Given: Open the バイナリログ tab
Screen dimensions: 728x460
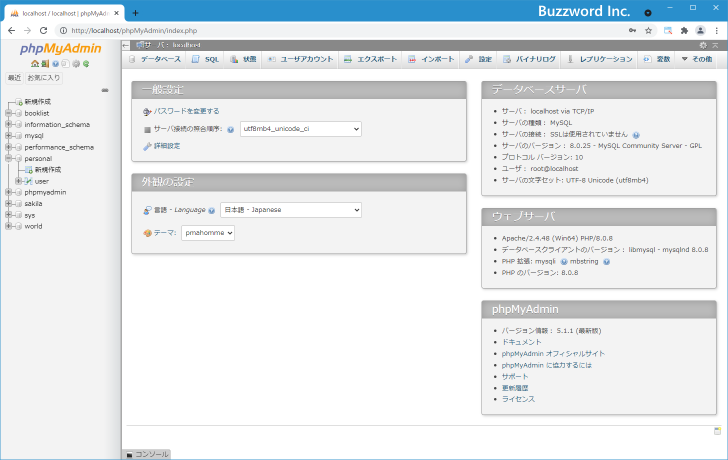Looking at the screenshot, I should click(529, 59).
